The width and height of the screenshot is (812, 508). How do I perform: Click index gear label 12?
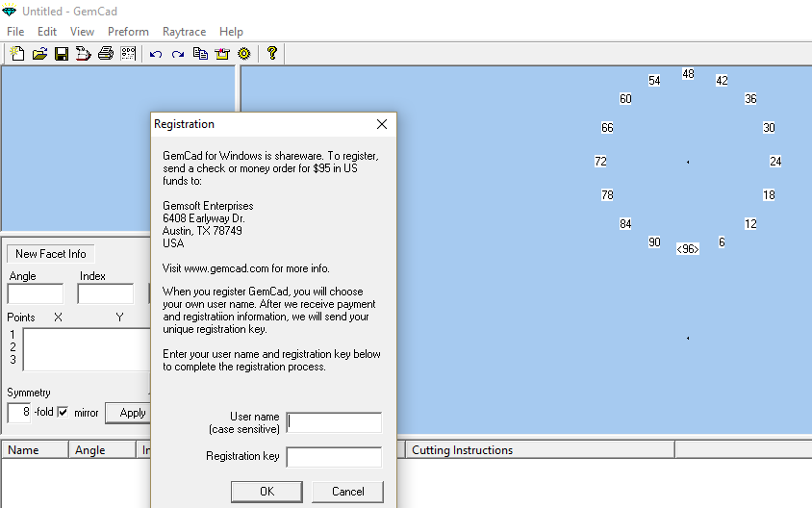point(750,224)
